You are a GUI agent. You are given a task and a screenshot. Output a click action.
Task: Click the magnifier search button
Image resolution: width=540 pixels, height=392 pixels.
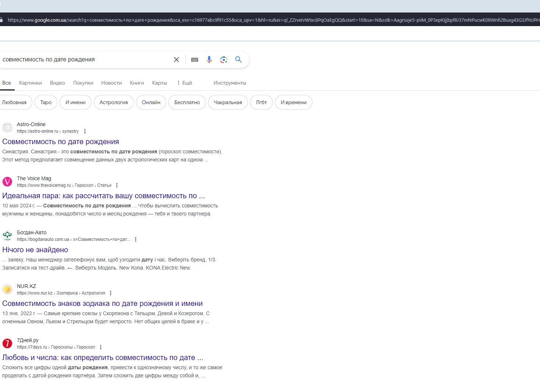[x=239, y=60]
